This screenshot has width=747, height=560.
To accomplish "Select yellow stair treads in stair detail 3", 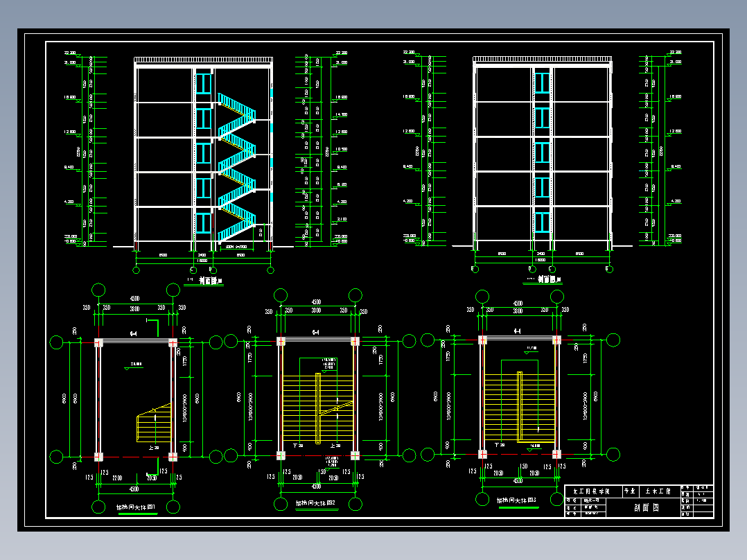I will coord(520,408).
